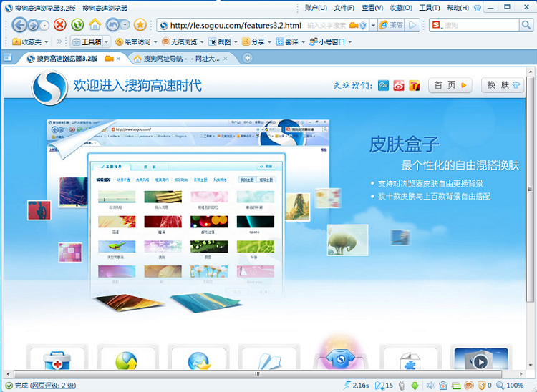The height and width of the screenshot is (392, 537).
Task: Select the highlighted blue shirt skin feature
Action: point(340,358)
